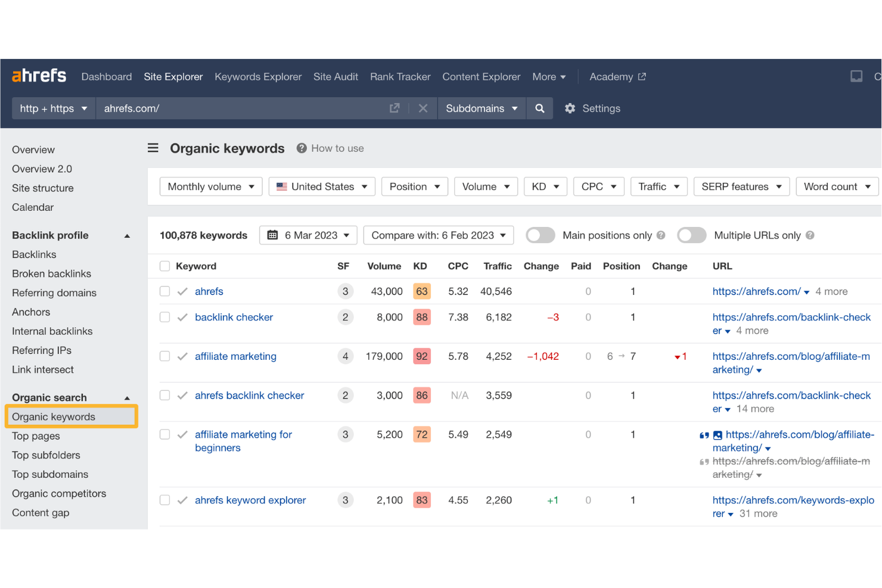Open the United States country dropdown
Image resolution: width=882 pixels, height=588 pixels.
click(321, 186)
